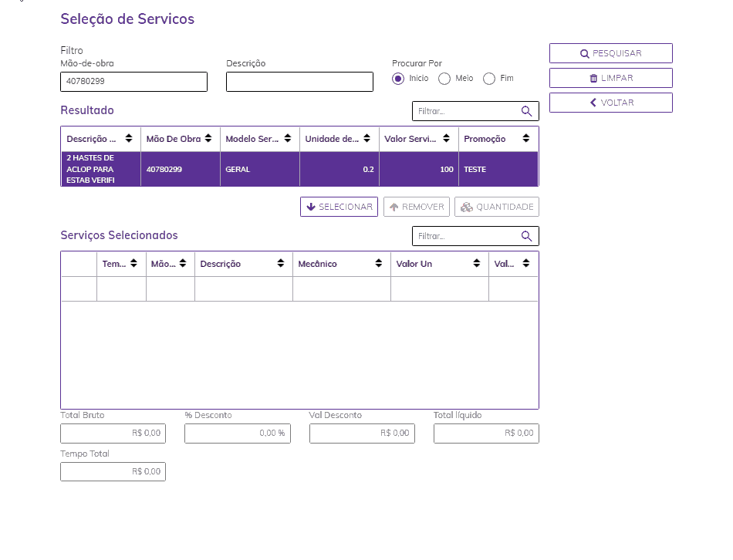The width and height of the screenshot is (733, 560).
Task: Sort by Promoção column arrows
Action: [x=526, y=138]
